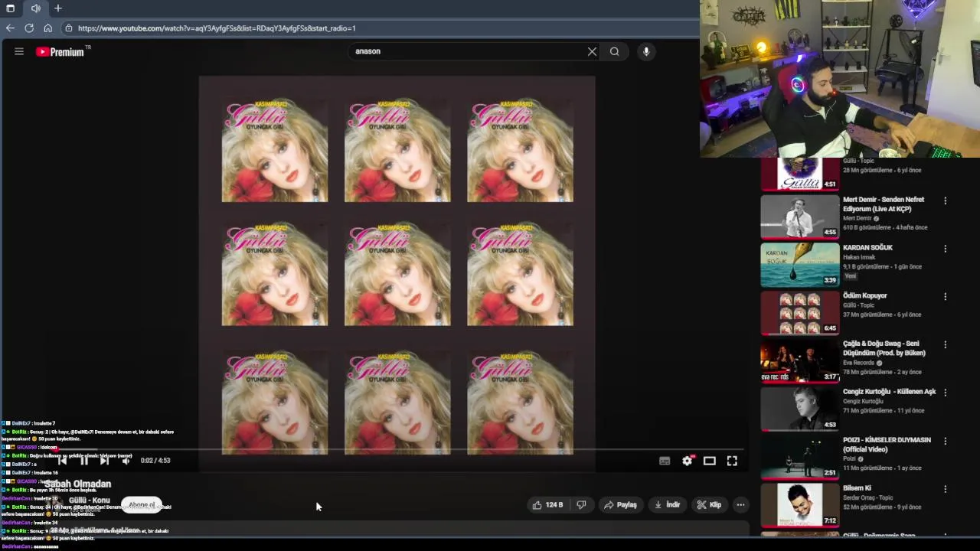
Task: Mute the tab via speaker icon
Action: [35, 8]
